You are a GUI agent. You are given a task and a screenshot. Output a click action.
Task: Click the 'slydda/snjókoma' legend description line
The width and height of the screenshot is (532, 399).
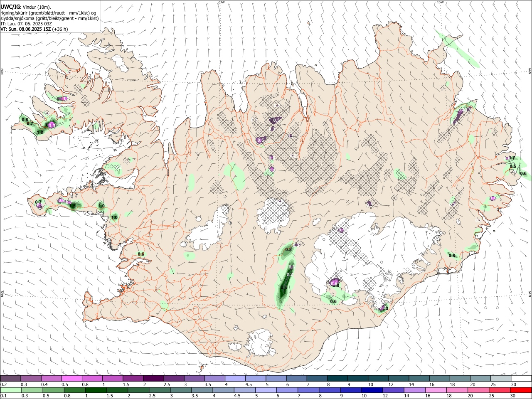coord(49,18)
